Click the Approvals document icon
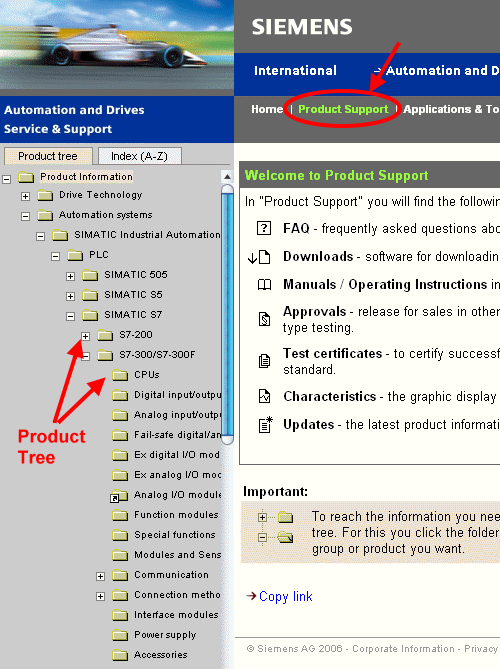 [x=265, y=319]
